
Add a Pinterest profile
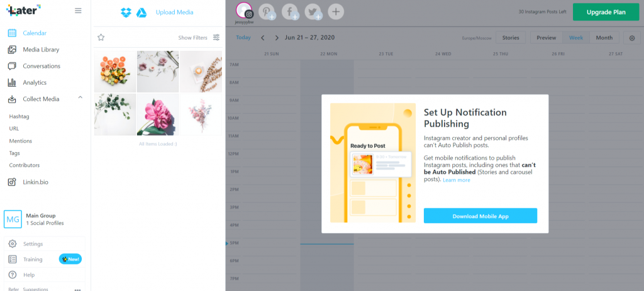click(x=267, y=11)
